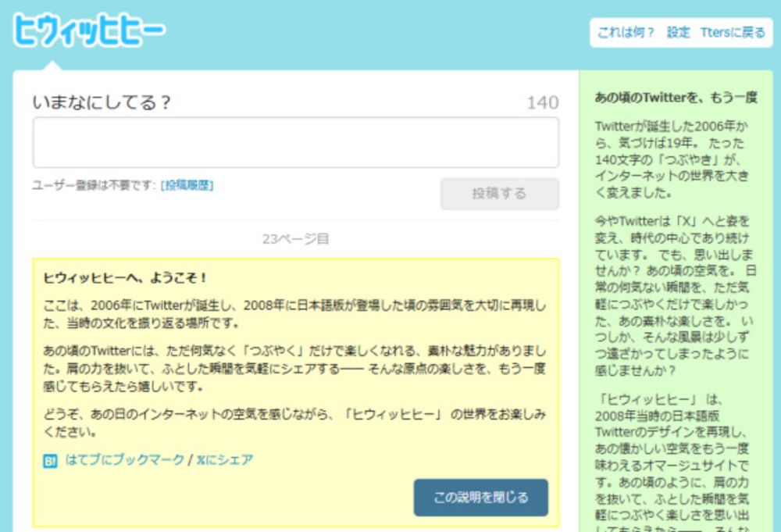Click the はてブにブックマーク link
This screenshot has width=781, height=532.
[x=124, y=459]
